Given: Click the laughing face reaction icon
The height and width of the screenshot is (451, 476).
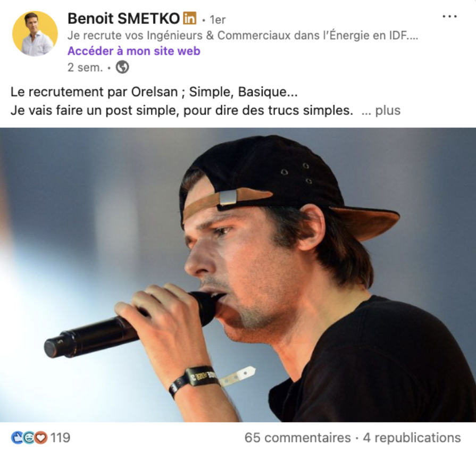Looking at the screenshot, I should (29, 438).
